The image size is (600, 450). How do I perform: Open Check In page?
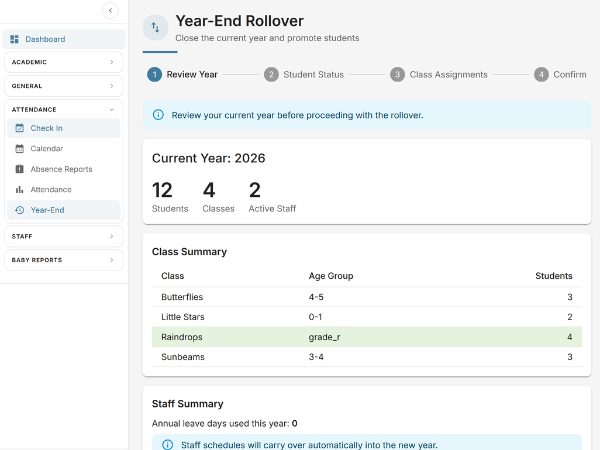(x=64, y=128)
